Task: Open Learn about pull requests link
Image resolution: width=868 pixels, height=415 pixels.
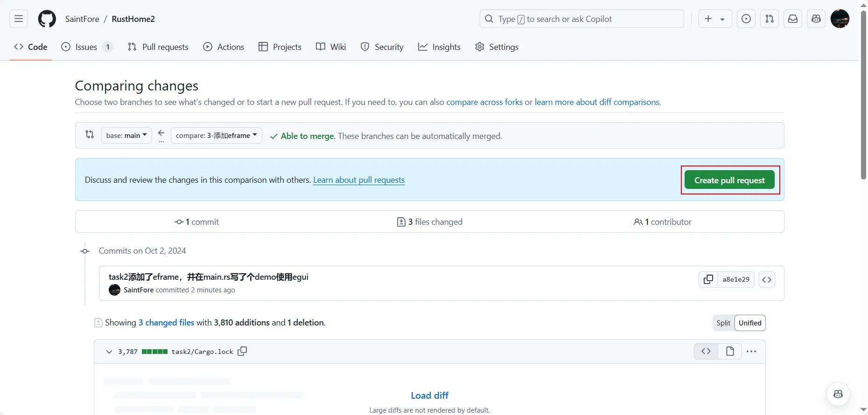Action: [x=359, y=180]
